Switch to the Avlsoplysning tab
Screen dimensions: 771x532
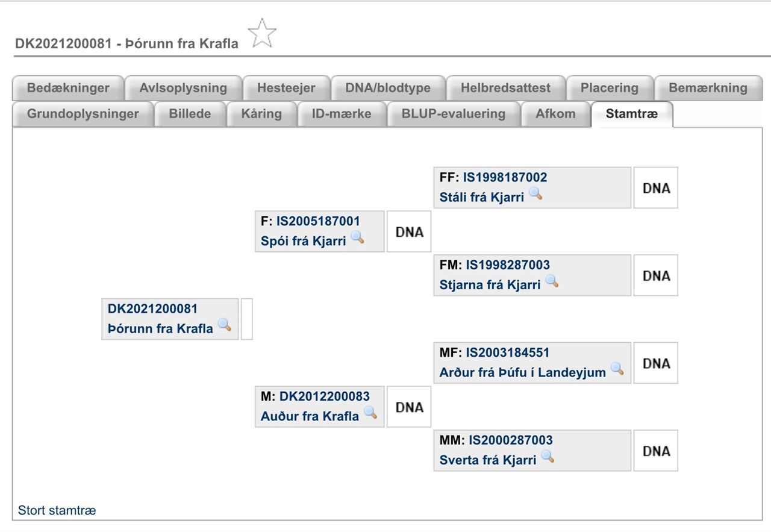[x=183, y=88]
